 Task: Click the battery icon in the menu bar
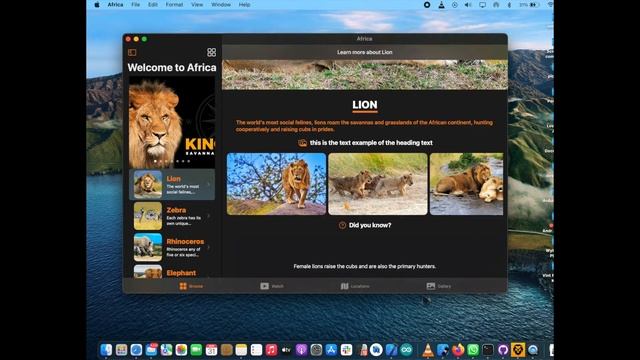pos(533,5)
